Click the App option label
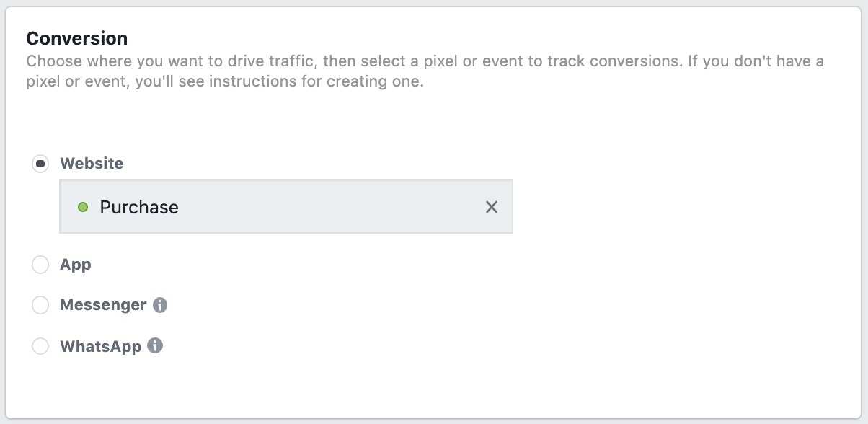868x424 pixels. pos(76,265)
